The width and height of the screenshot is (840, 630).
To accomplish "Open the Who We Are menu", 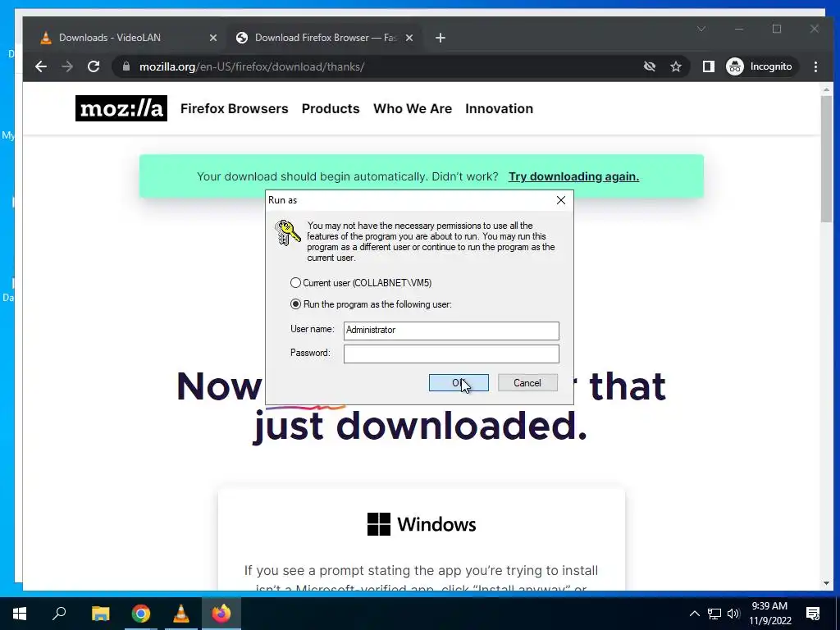I will (413, 108).
